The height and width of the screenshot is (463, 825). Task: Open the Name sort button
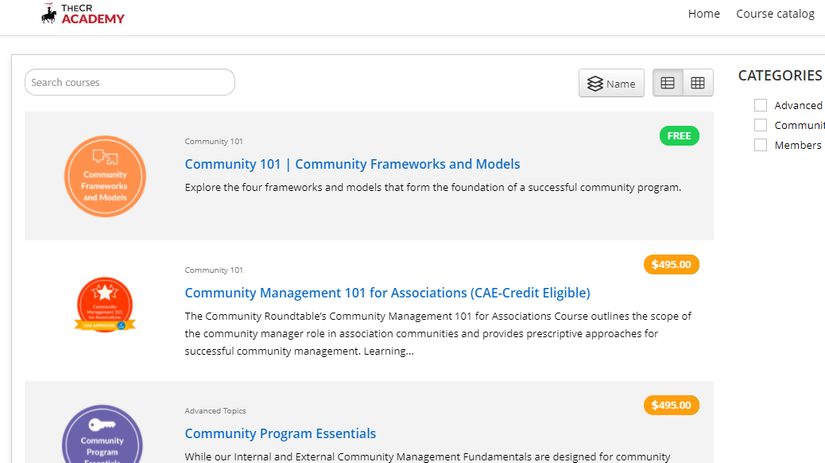(611, 83)
